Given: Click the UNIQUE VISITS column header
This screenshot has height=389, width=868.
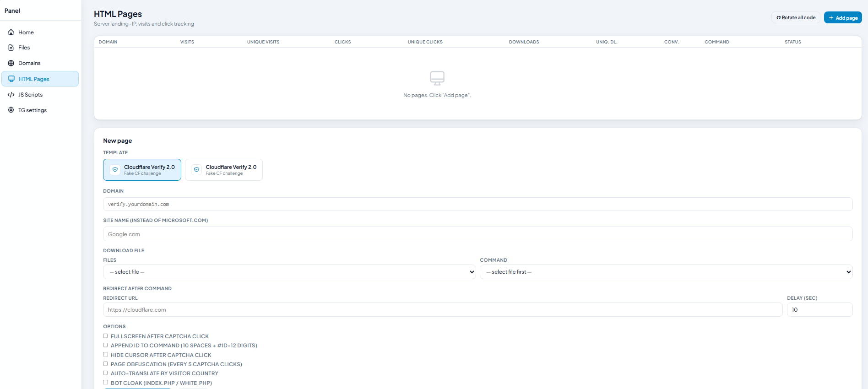Looking at the screenshot, I should click(x=263, y=42).
